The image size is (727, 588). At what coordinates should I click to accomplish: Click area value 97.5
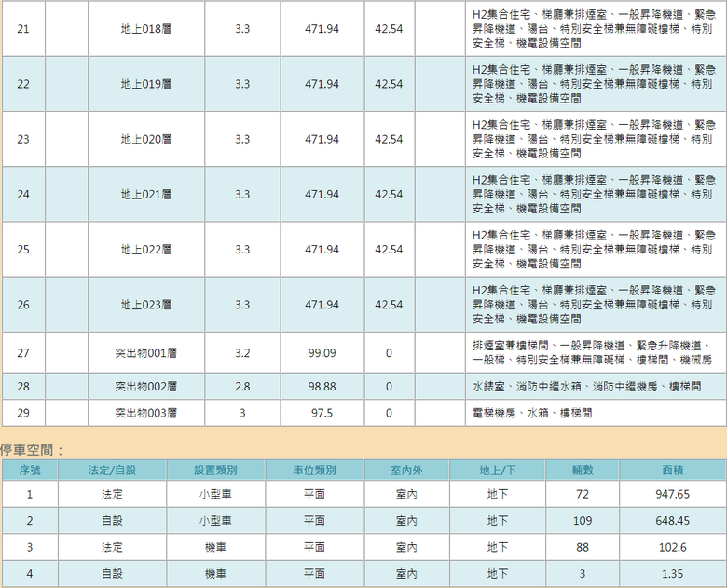tap(322, 413)
